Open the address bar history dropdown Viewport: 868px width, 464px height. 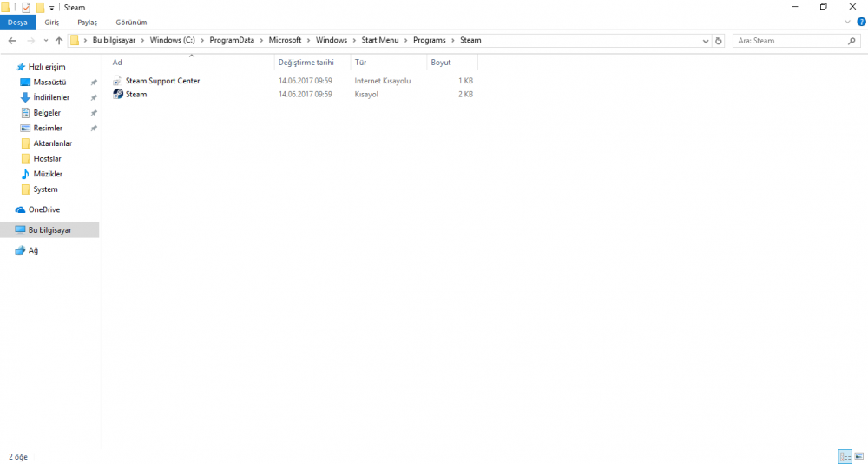[705, 41]
